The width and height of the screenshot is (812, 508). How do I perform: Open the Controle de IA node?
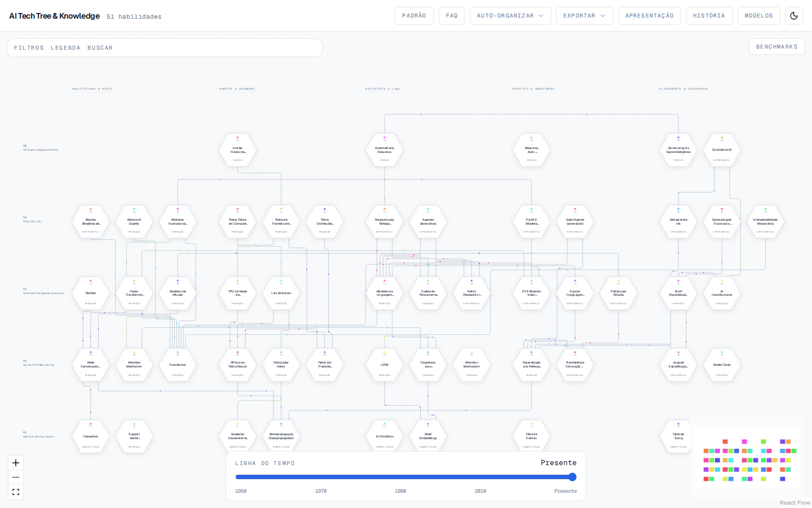[722, 150]
